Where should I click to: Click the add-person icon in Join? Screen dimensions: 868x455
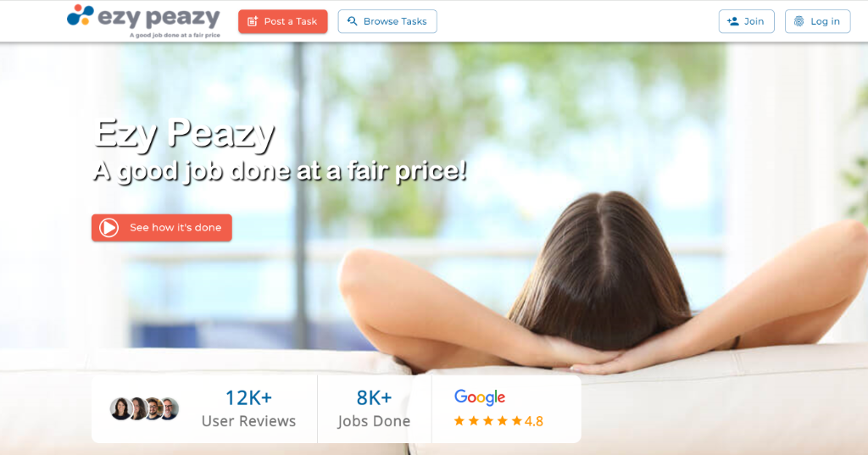733,21
